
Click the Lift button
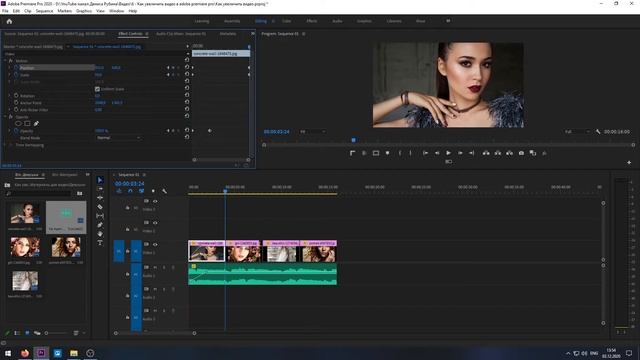click(x=486, y=153)
